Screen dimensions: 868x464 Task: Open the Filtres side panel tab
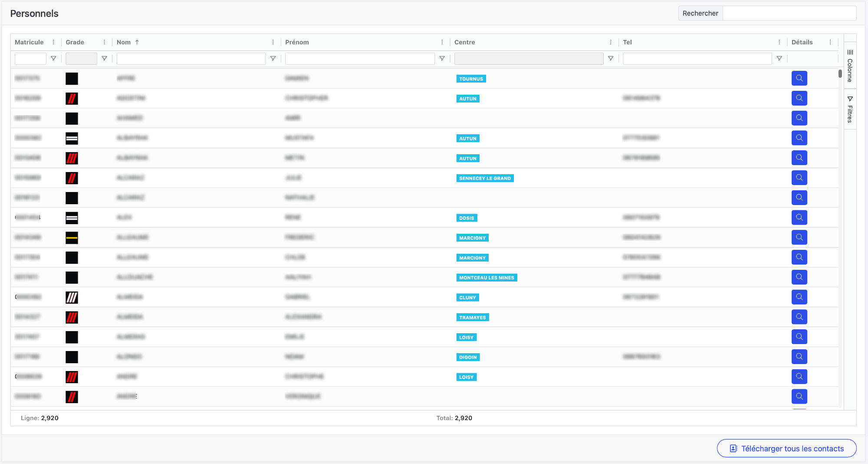tap(850, 109)
